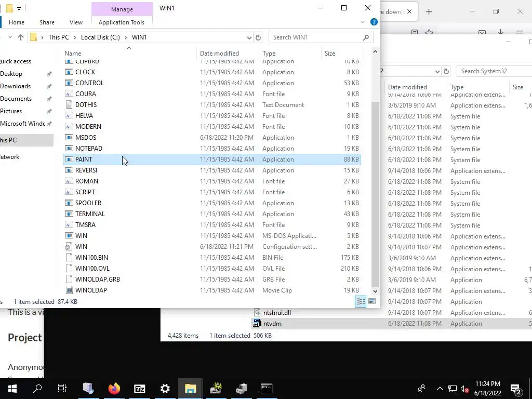Switch to large icons view button
The height and width of the screenshot is (399, 532).
[x=372, y=301]
